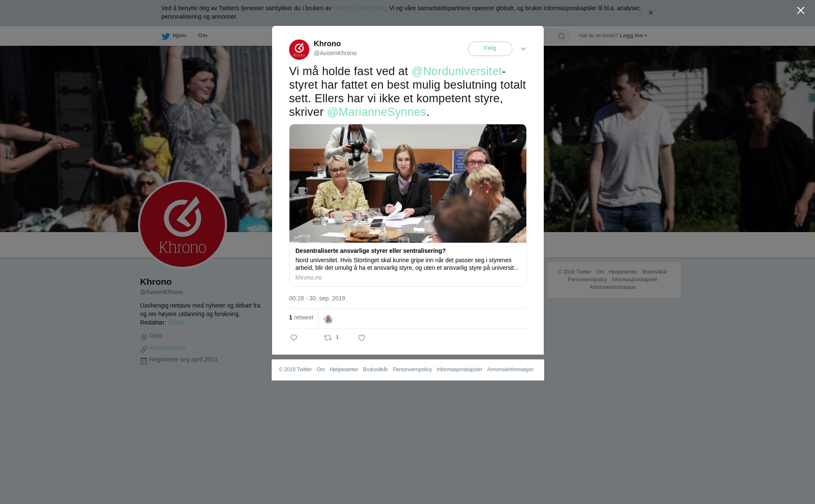The width and height of the screenshot is (815, 504).
Task: Open Khrono's small avatar in tweet header
Action: (299, 50)
